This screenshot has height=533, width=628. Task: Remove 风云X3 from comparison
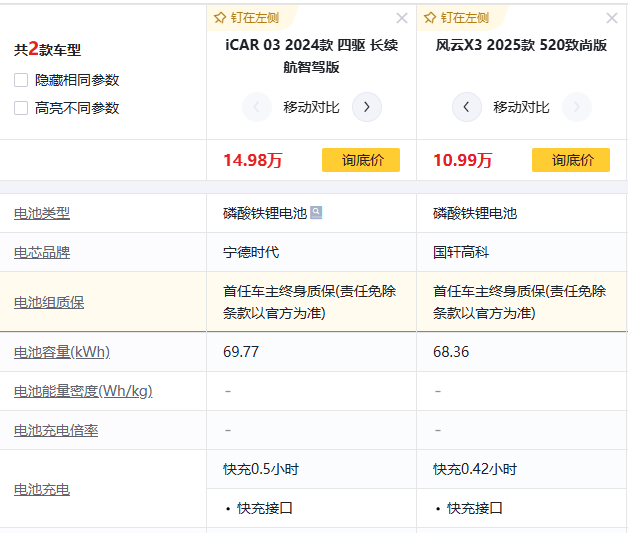(x=612, y=18)
